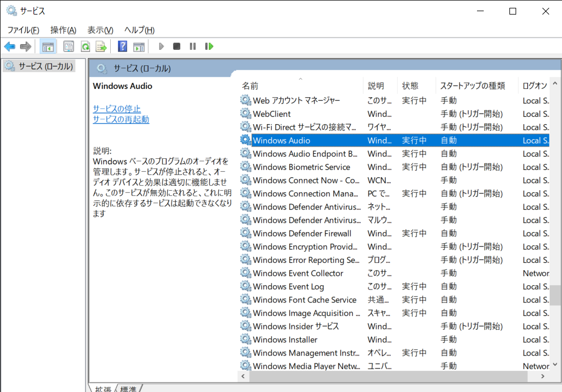The width and height of the screenshot is (562, 392).
Task: Click the horizontal scrollbar left arrow
Action: [243, 376]
